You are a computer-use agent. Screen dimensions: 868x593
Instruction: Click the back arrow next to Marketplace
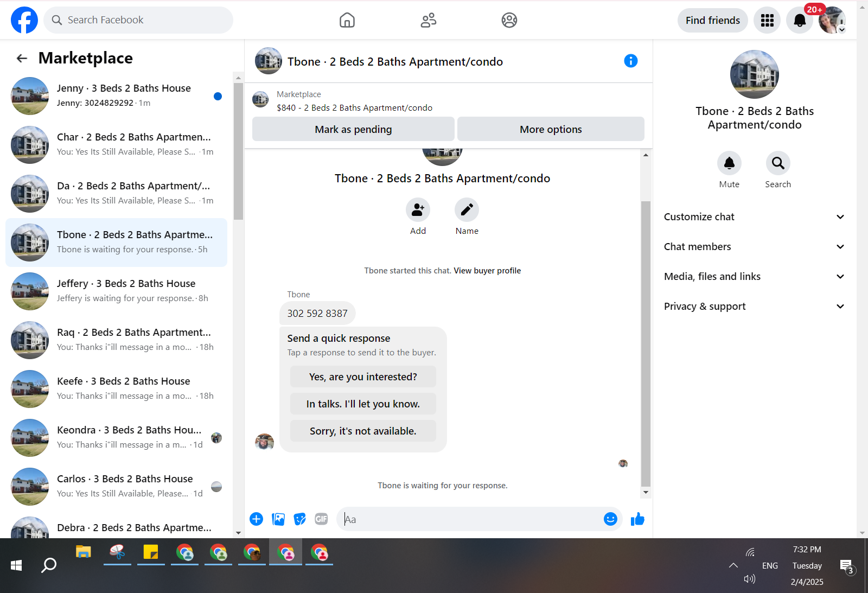coord(22,58)
